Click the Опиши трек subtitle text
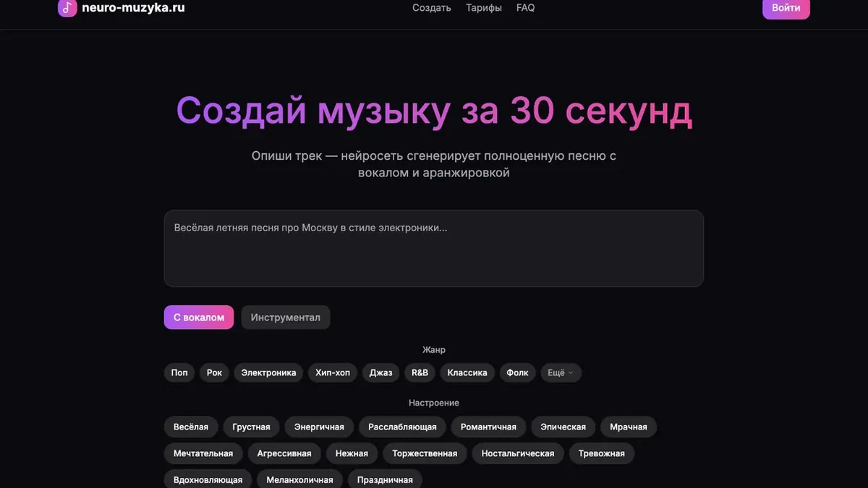 434,164
